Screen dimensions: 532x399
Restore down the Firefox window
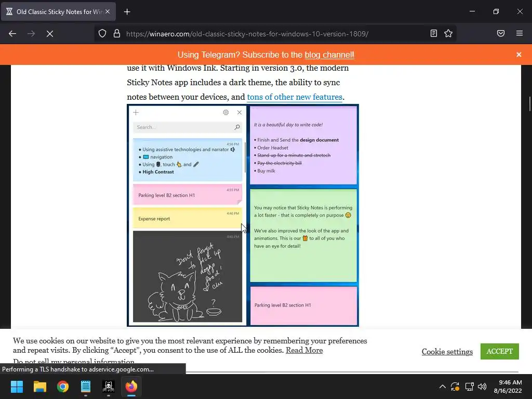496,11
